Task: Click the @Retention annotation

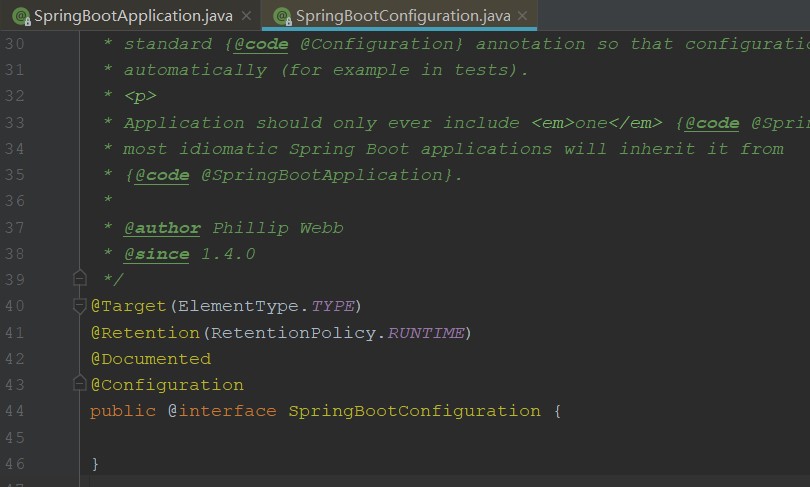Action: (x=145, y=333)
